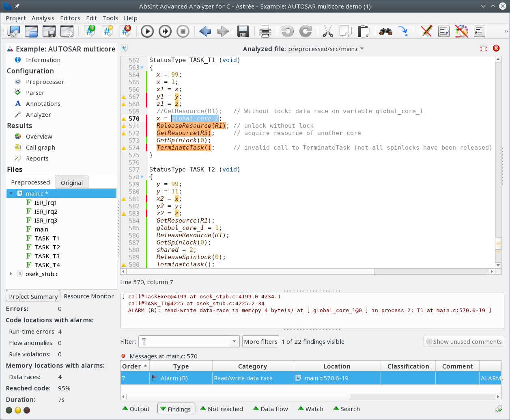Open the Information page in sidebar
The image size is (510, 420).
(x=43, y=60)
